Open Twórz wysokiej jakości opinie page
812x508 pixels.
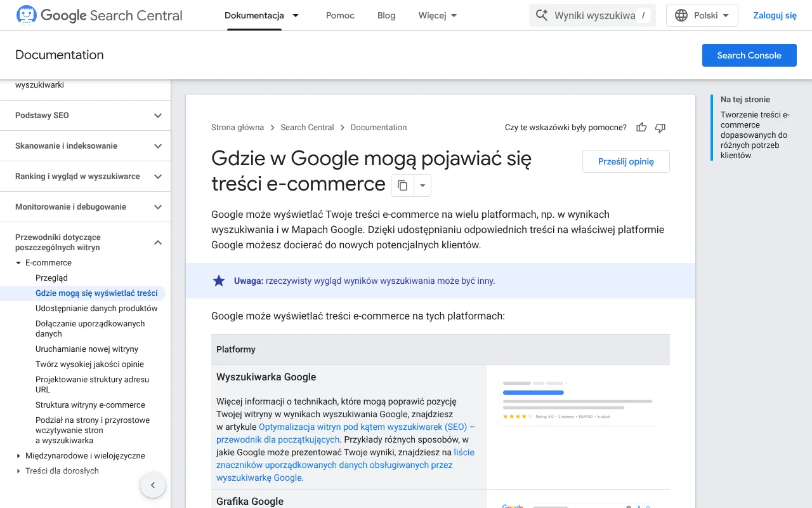tap(89, 364)
